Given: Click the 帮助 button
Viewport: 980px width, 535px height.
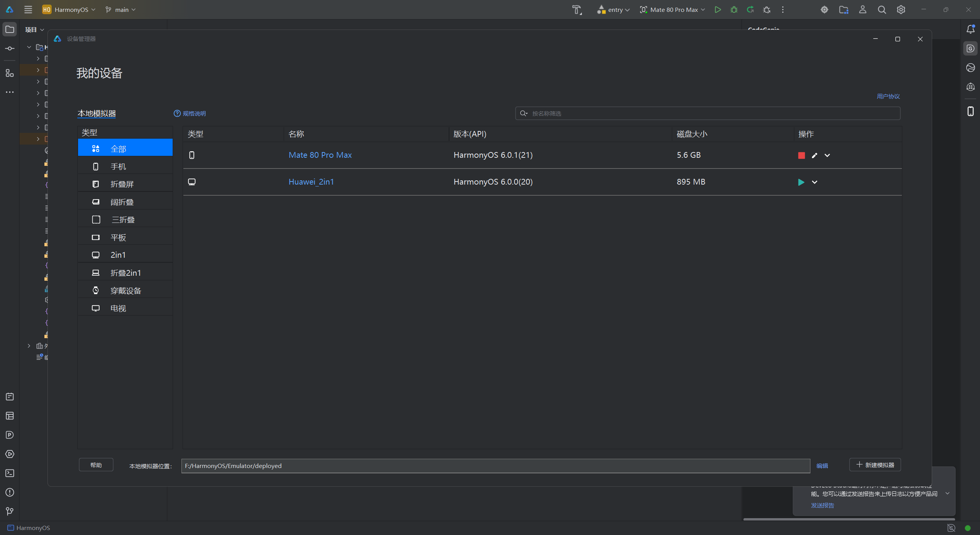Looking at the screenshot, I should 96,465.
